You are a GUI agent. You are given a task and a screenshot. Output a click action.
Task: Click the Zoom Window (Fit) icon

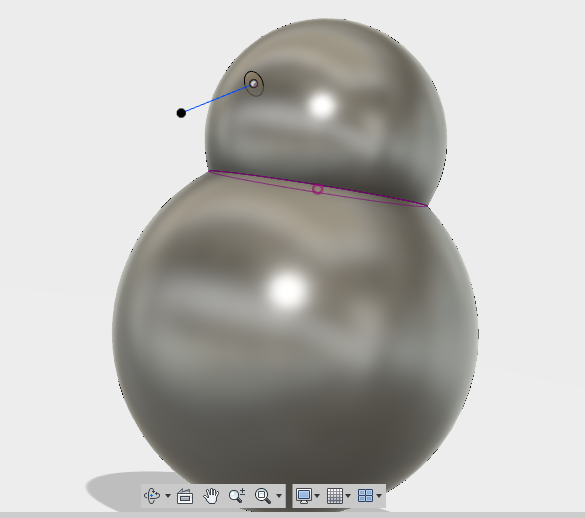263,496
